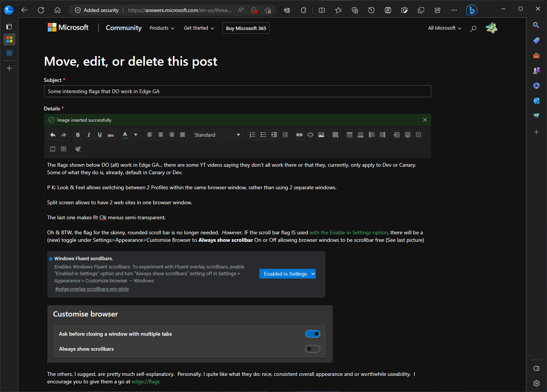The width and height of the screenshot is (547, 392).
Task: Click the address bar URL
Action: (180, 10)
